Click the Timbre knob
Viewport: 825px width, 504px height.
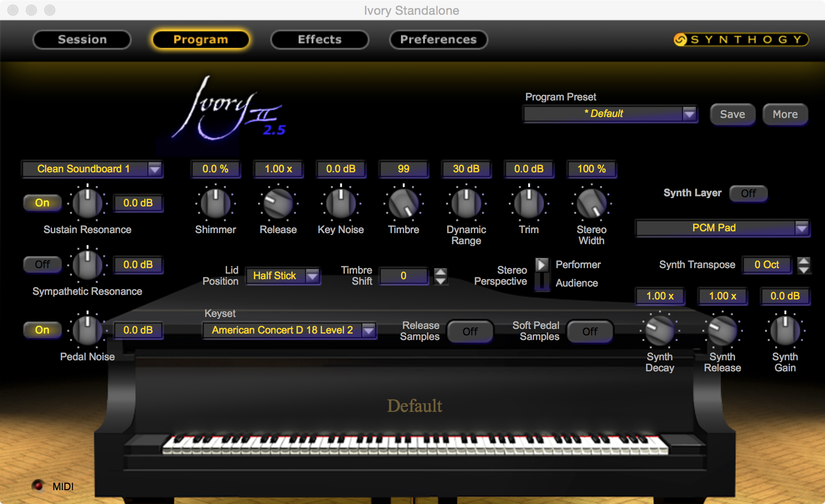[403, 203]
